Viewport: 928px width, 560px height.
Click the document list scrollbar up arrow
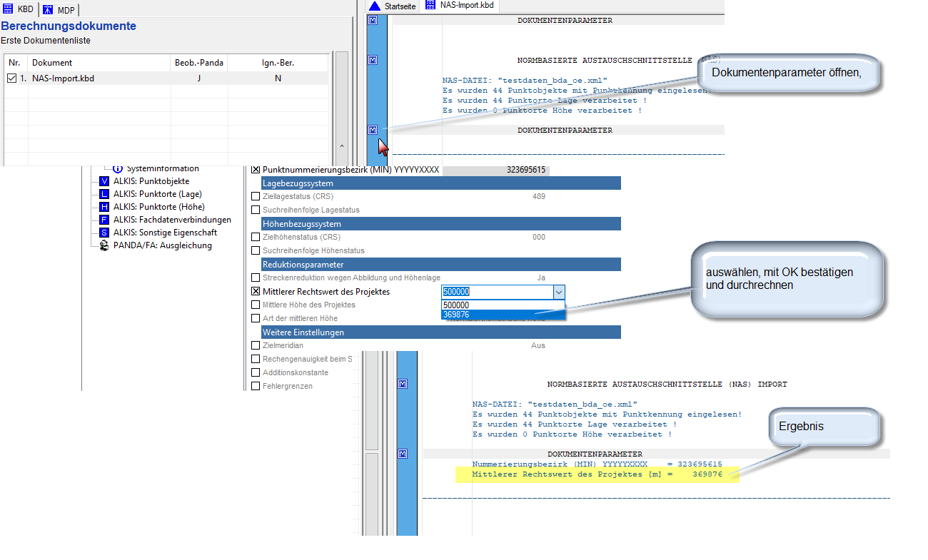click(x=341, y=146)
